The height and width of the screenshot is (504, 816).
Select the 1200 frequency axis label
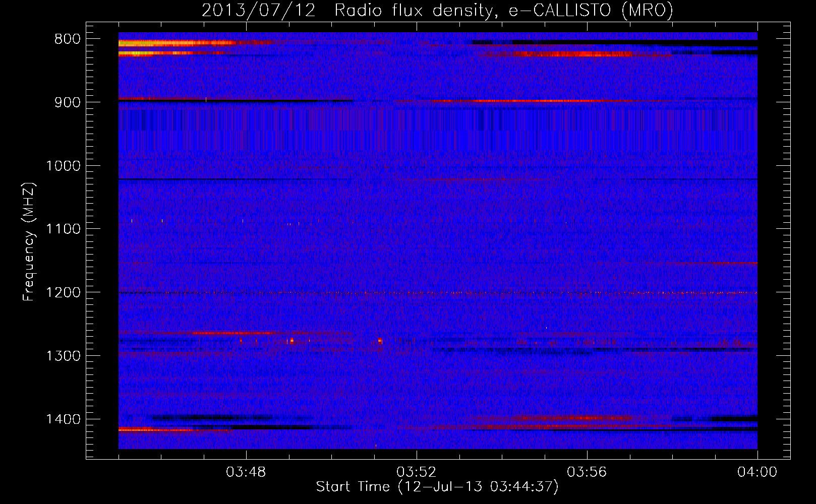point(63,293)
